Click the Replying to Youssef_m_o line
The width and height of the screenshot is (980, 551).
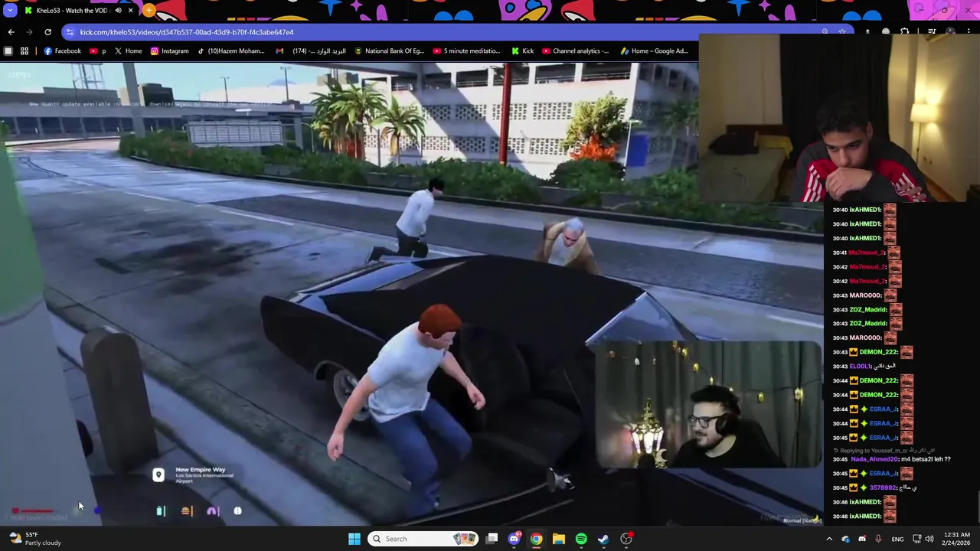883,451
